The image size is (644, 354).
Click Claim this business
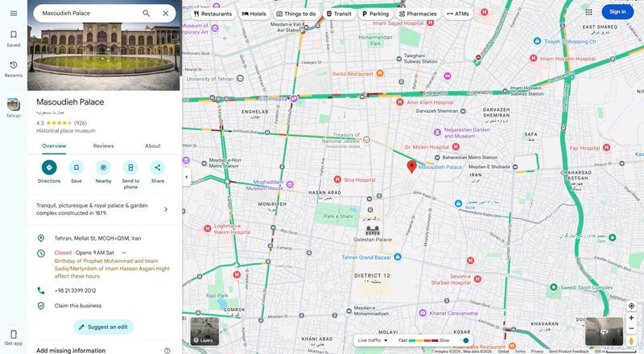pos(78,306)
